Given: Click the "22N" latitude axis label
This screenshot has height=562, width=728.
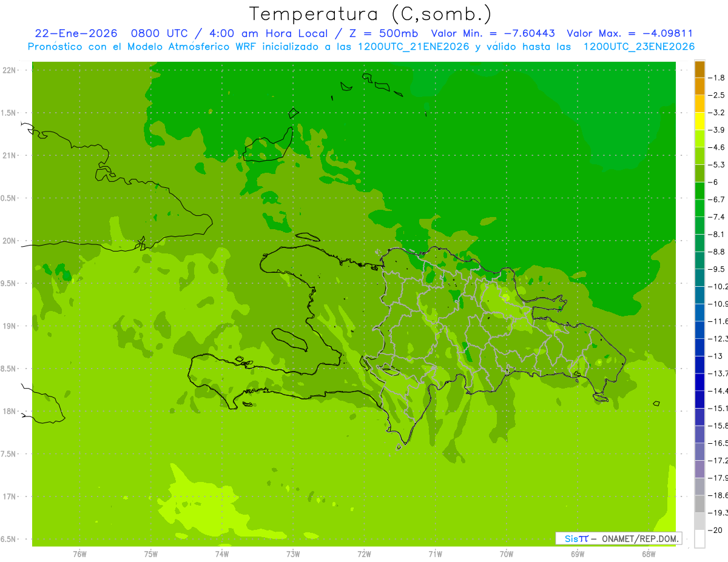Looking at the screenshot, I should point(10,70).
